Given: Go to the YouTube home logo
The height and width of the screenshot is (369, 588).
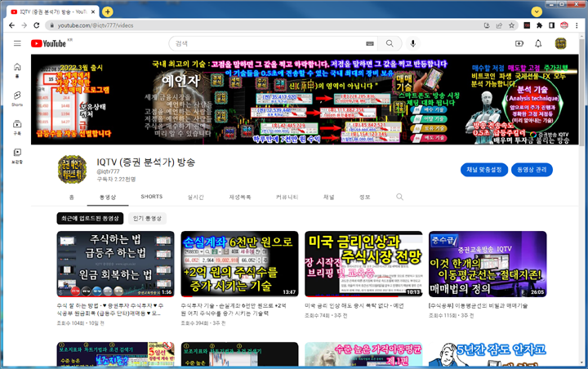Looking at the screenshot, I should click(x=48, y=43).
